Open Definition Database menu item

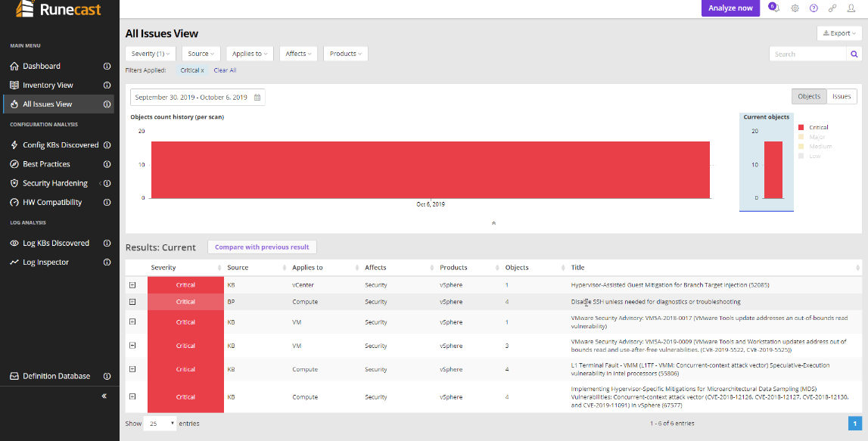[56, 376]
